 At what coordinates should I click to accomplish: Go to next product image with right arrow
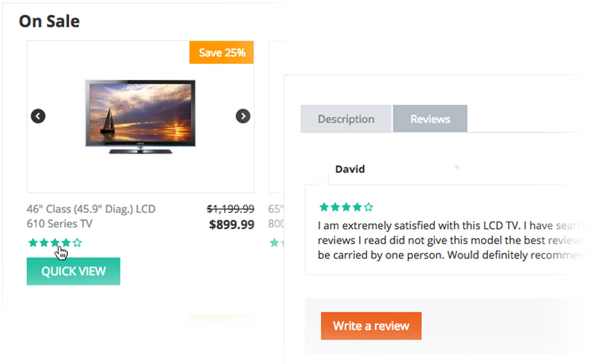[x=243, y=116]
